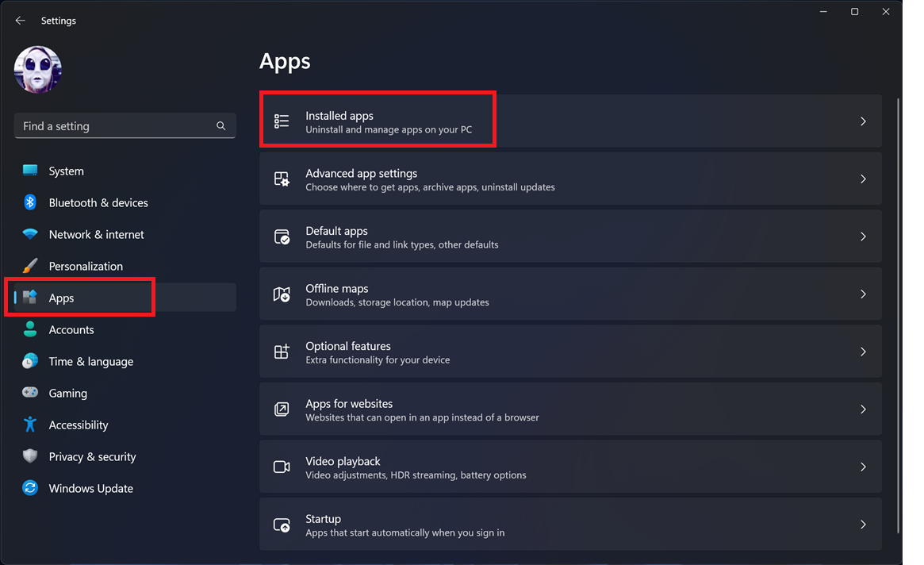This screenshot has height=565, width=924.
Task: Click the Offline maps icon
Action: click(x=282, y=294)
